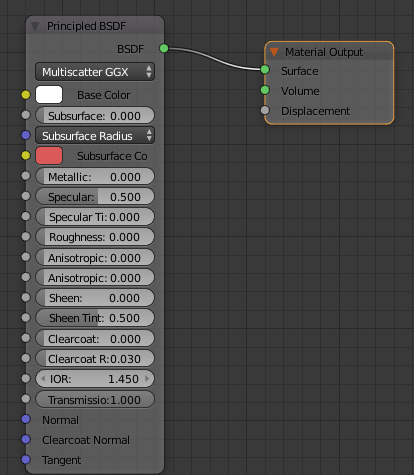The image size is (414, 475).
Task: Decrease IOR with the left arrow
Action: pyautogui.click(x=43, y=379)
